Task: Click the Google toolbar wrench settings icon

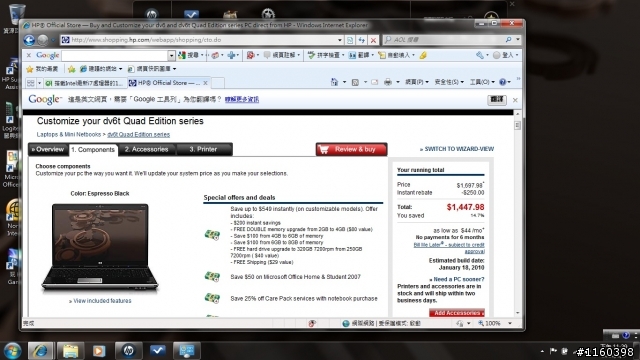Action: point(480,55)
